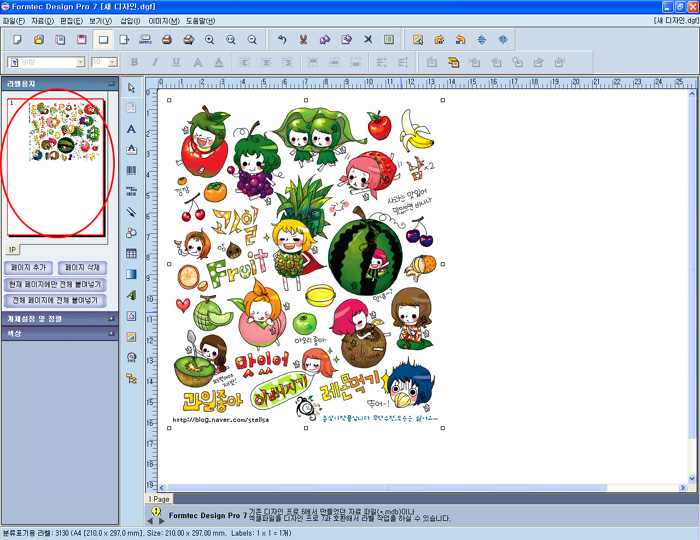Open the 파일(F) menu

click(13, 21)
